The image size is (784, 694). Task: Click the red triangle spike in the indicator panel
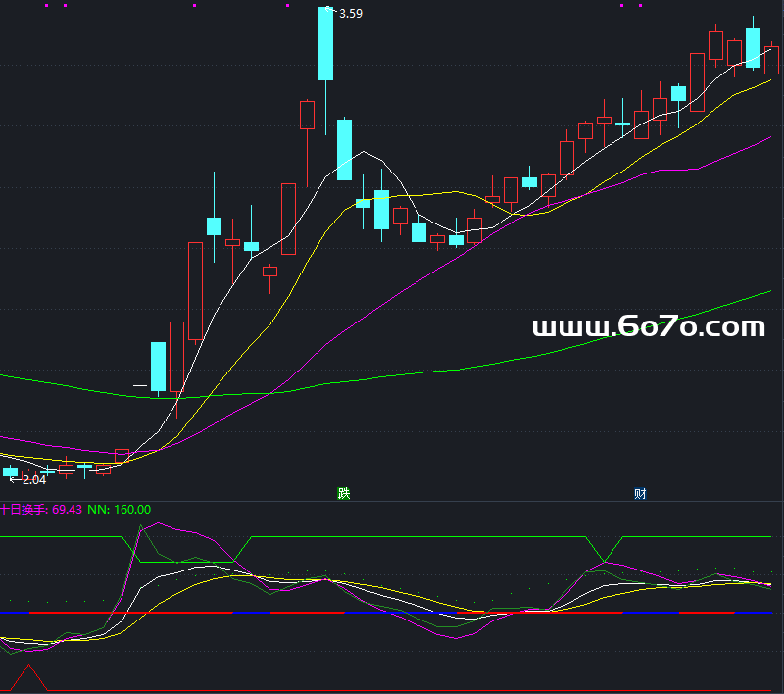tap(29, 677)
